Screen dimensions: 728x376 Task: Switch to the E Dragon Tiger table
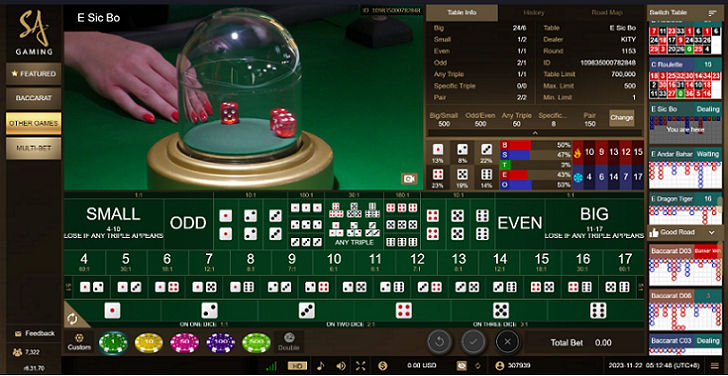click(x=684, y=209)
